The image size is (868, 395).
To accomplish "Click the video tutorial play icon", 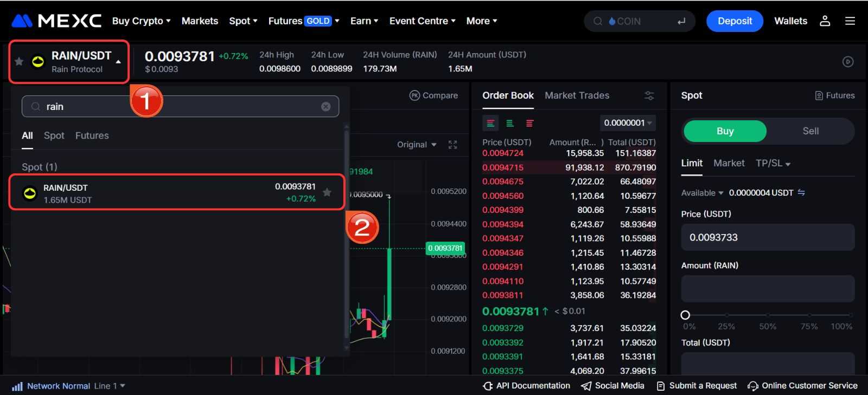I will coord(848,62).
